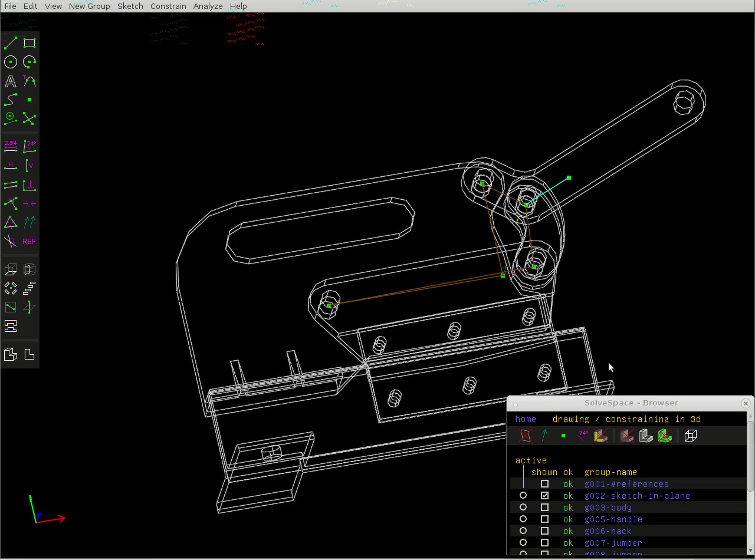This screenshot has height=560, width=755.
Task: Toggle construction geometry tool
Action: pos(10,119)
